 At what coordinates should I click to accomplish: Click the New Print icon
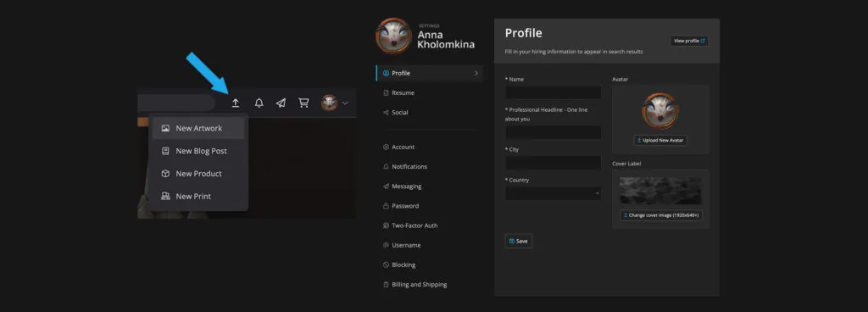(165, 197)
